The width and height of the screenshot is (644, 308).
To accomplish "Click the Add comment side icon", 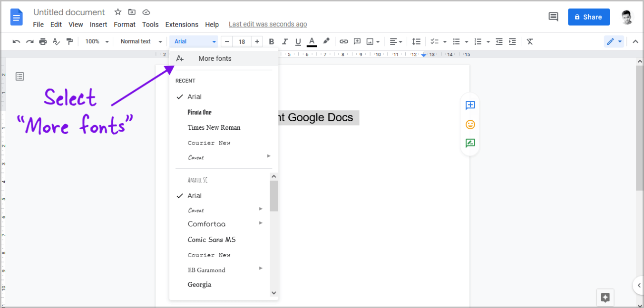I will coord(470,106).
